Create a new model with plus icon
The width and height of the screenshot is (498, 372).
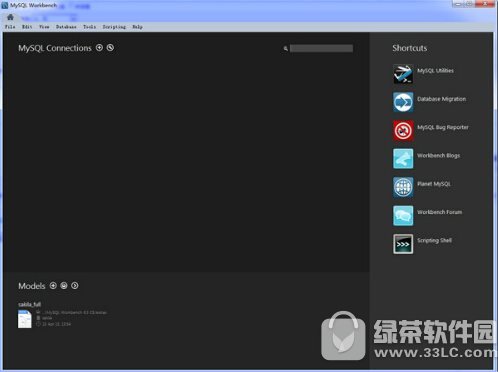pos(53,285)
